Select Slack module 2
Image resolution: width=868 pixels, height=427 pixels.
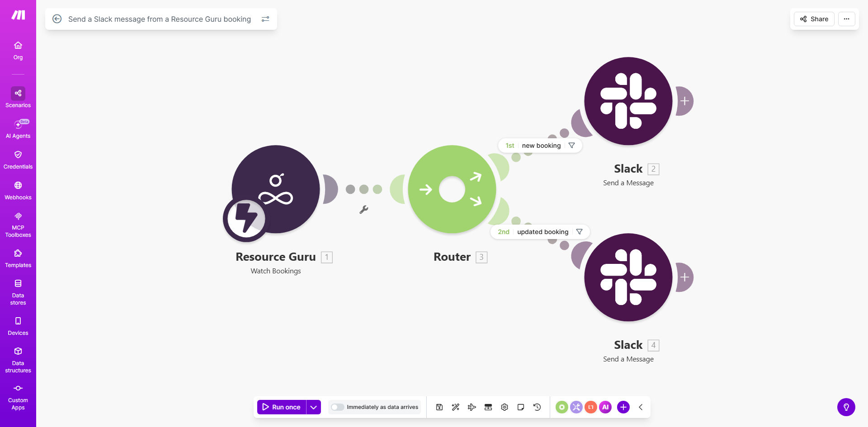coord(628,101)
